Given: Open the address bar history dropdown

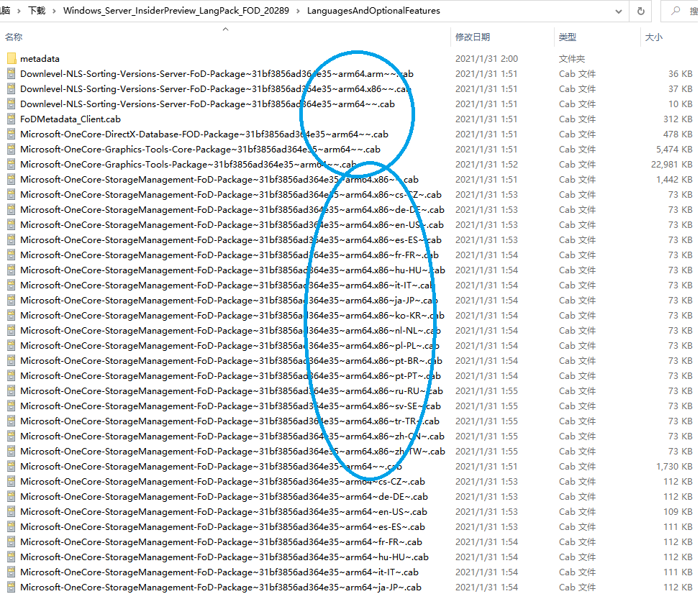Looking at the screenshot, I should (x=618, y=12).
